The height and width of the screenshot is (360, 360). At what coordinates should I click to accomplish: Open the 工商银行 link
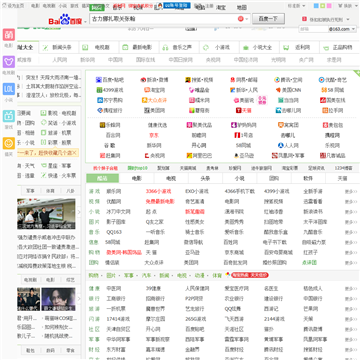[116, 298]
